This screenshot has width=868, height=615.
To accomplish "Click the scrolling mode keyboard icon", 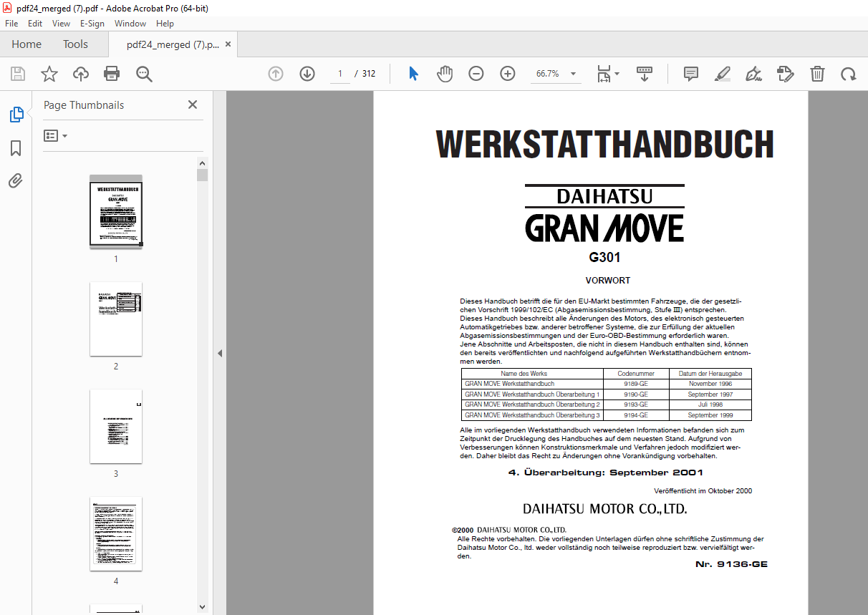I will point(645,74).
